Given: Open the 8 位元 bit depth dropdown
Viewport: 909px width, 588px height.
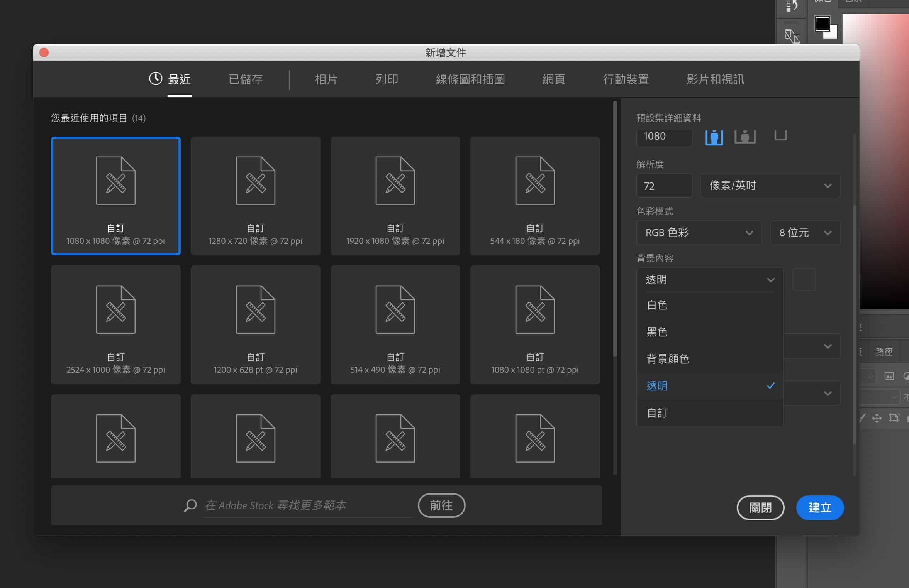Looking at the screenshot, I should (x=805, y=233).
